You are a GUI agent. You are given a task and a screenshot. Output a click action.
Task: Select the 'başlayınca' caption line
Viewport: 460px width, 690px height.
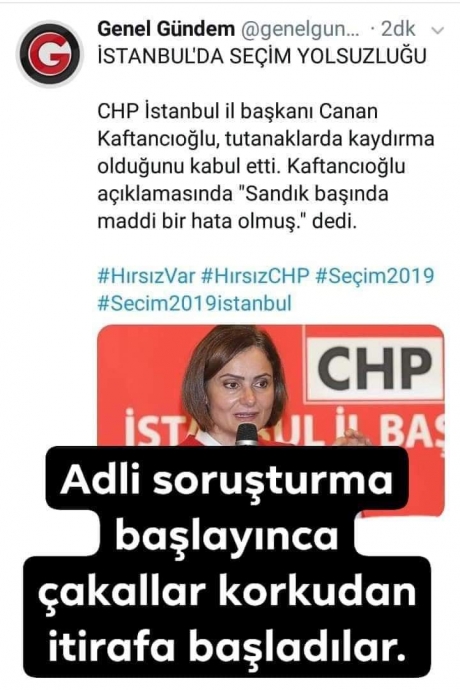click(x=227, y=535)
